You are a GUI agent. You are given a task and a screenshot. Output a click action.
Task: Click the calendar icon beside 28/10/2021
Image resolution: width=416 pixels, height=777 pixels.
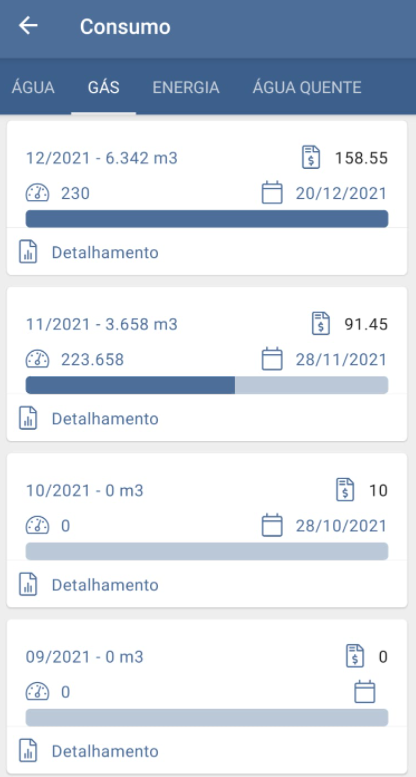(x=272, y=525)
